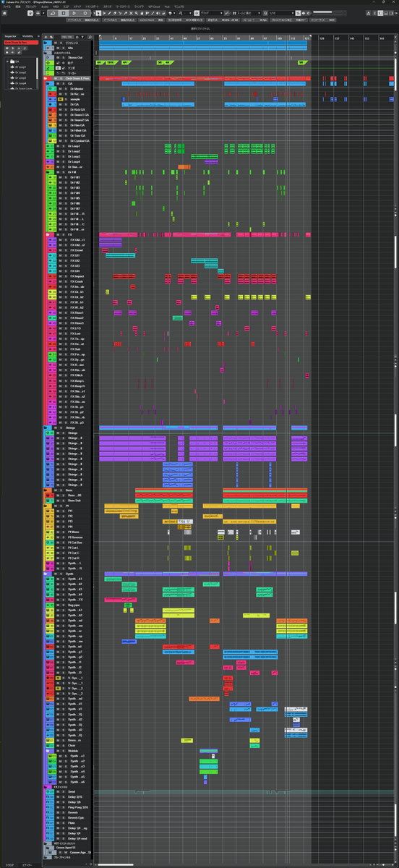399x868 pixels.
Task: Solo the Plate FX channel
Action: pos(63,823)
